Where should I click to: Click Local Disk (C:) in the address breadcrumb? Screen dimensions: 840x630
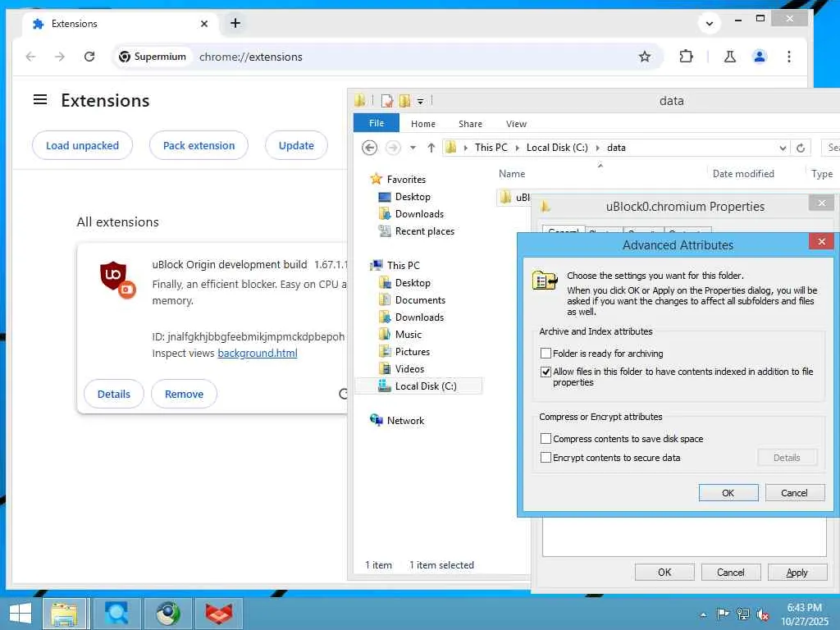click(x=557, y=148)
